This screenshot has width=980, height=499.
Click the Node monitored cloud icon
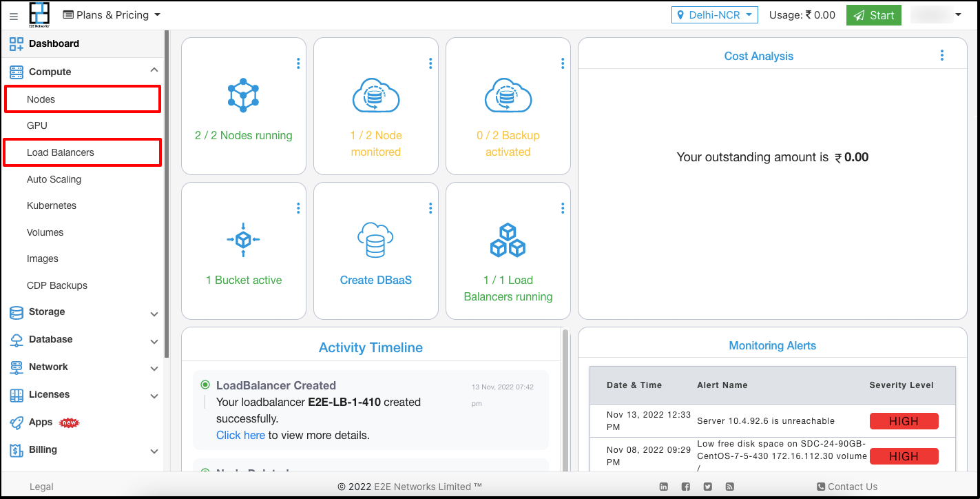tap(376, 95)
